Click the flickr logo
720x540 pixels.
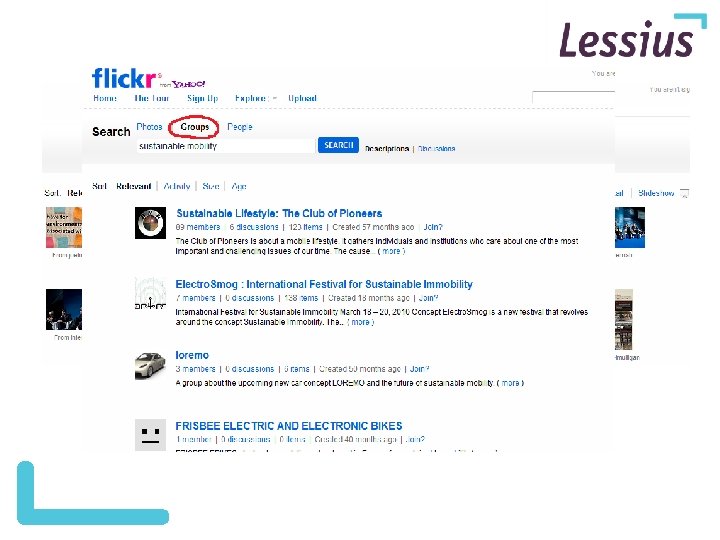pyautogui.click(x=124, y=78)
